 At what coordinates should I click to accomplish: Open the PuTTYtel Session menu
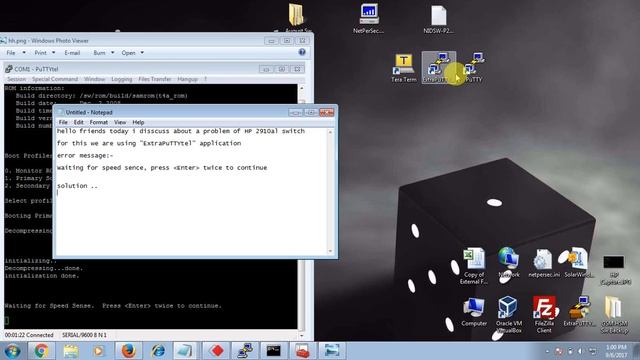coord(16,79)
